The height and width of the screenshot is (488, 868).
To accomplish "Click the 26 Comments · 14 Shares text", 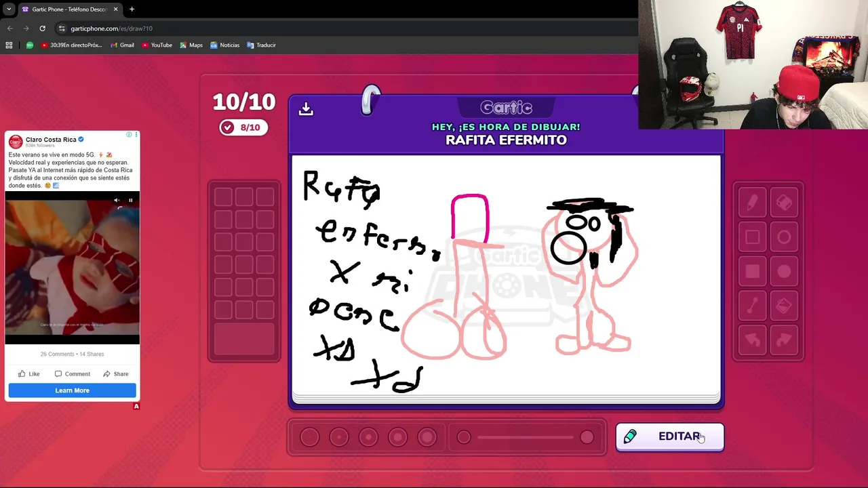I will pos(72,354).
